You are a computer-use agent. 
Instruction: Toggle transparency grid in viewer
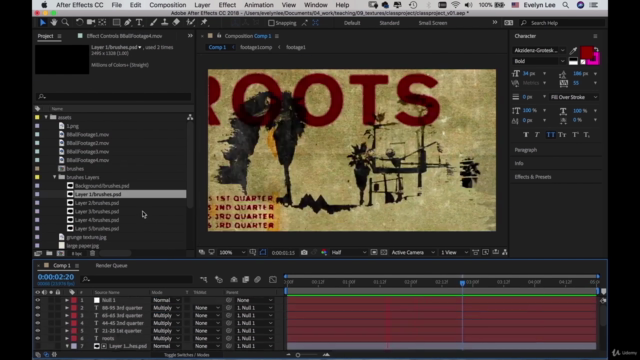tap(384, 253)
